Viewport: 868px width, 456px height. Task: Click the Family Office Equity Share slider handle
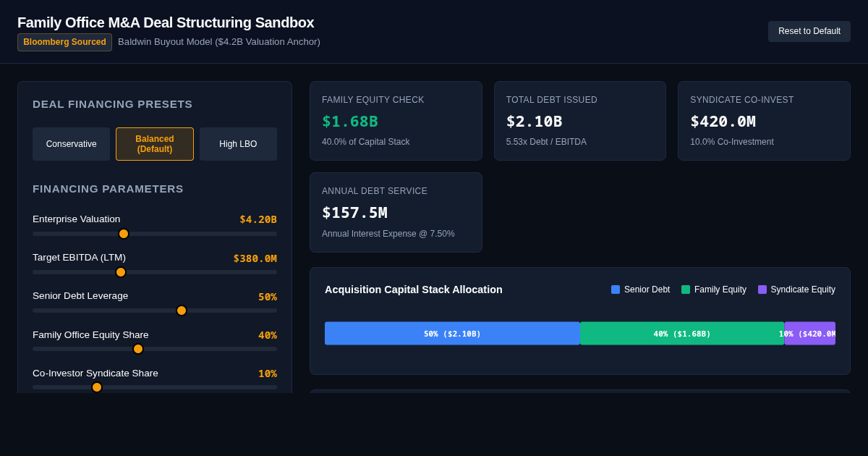138,349
